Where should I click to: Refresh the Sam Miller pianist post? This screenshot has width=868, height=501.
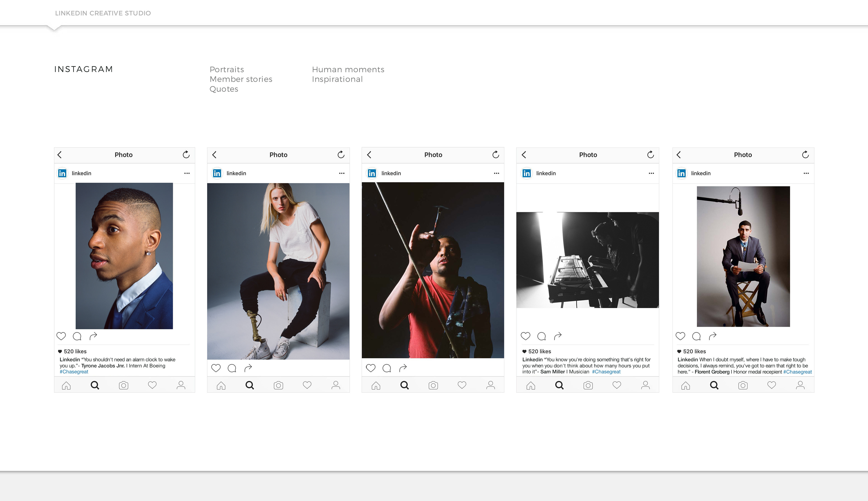point(650,154)
